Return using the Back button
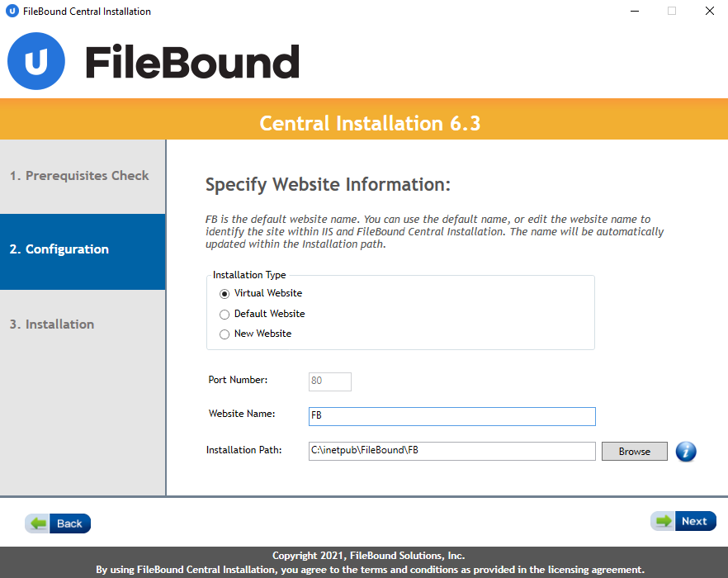Screen dimensions: 728x578 tap(69, 524)
